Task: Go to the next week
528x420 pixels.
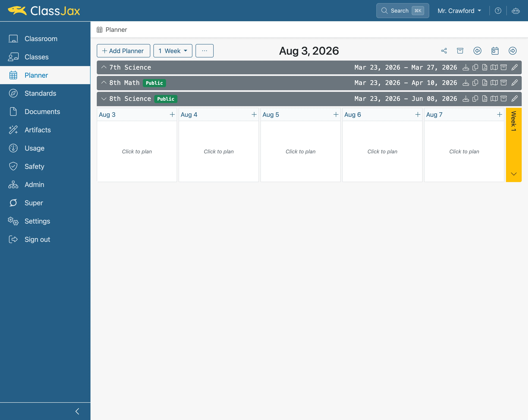Action: click(513, 51)
